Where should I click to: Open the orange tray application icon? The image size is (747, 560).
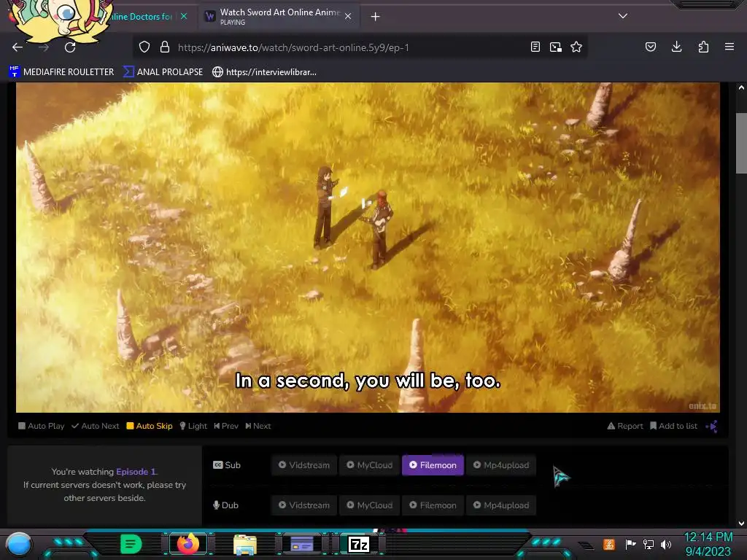[x=609, y=544]
